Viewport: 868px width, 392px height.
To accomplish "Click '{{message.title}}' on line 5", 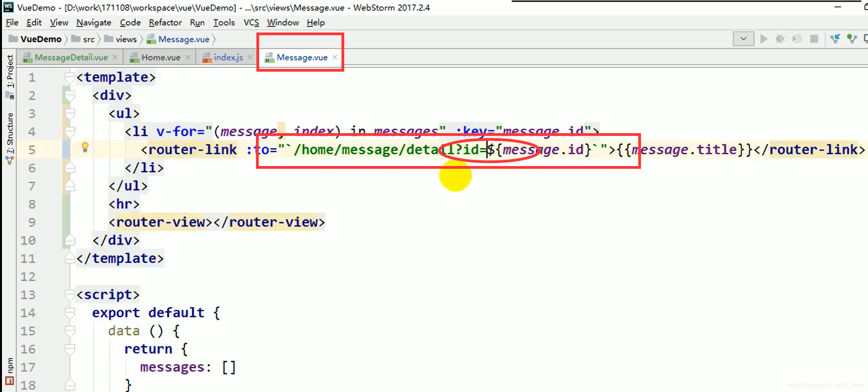I will (x=684, y=150).
